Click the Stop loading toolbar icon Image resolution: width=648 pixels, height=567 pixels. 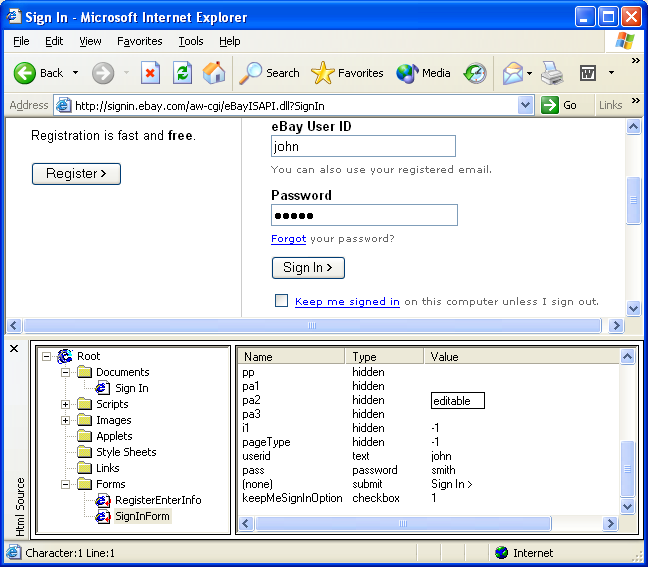coord(150,73)
